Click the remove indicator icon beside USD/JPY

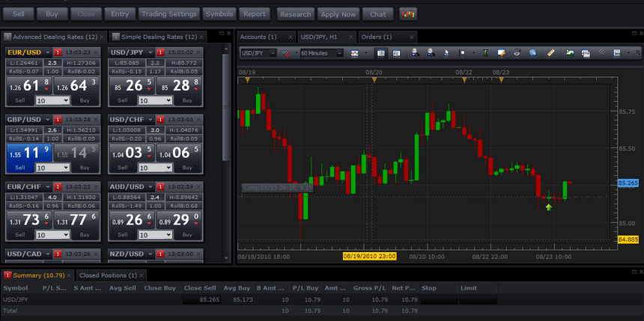286,53
